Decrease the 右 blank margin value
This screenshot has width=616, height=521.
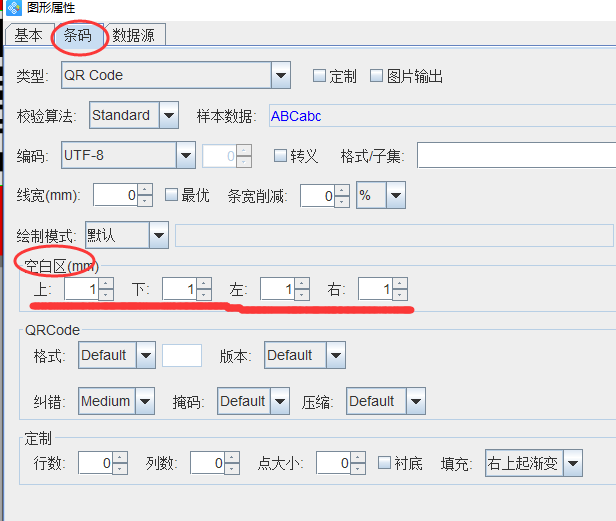400,294
